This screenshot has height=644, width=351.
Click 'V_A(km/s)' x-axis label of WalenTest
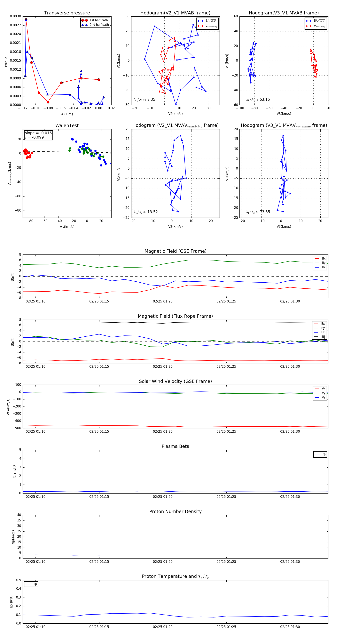(x=67, y=227)
